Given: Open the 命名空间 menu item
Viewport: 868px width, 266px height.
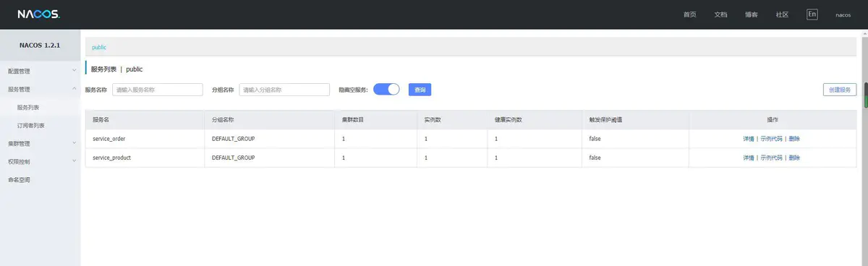Looking at the screenshot, I should pyautogui.click(x=40, y=179).
